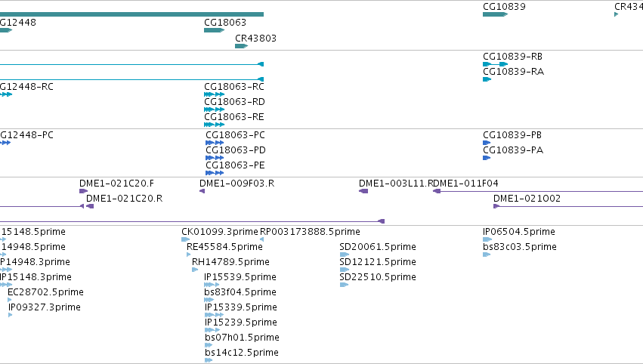Open EST label SD22510.5prime

click(378, 277)
